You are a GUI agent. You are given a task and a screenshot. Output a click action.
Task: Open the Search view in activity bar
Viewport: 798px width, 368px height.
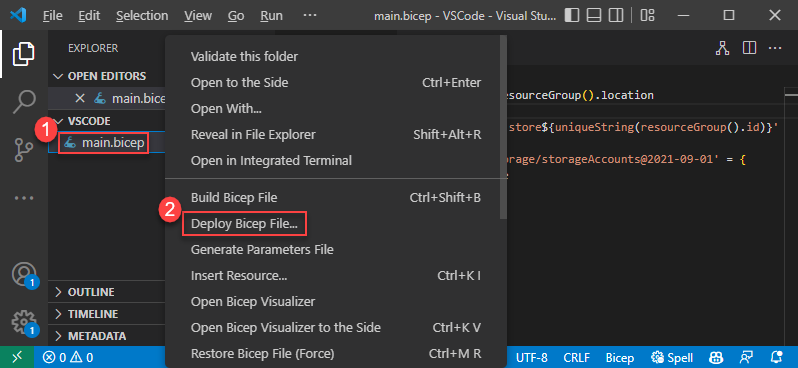23,102
